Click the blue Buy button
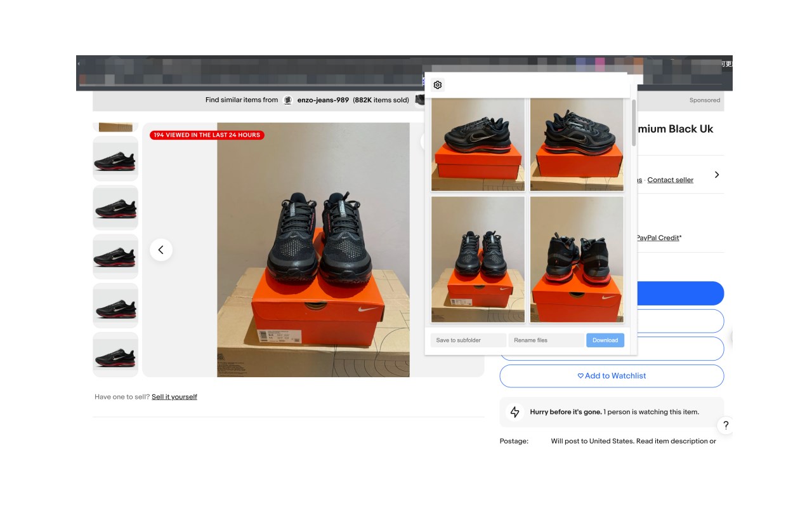The width and height of the screenshot is (812, 508). coord(680,293)
